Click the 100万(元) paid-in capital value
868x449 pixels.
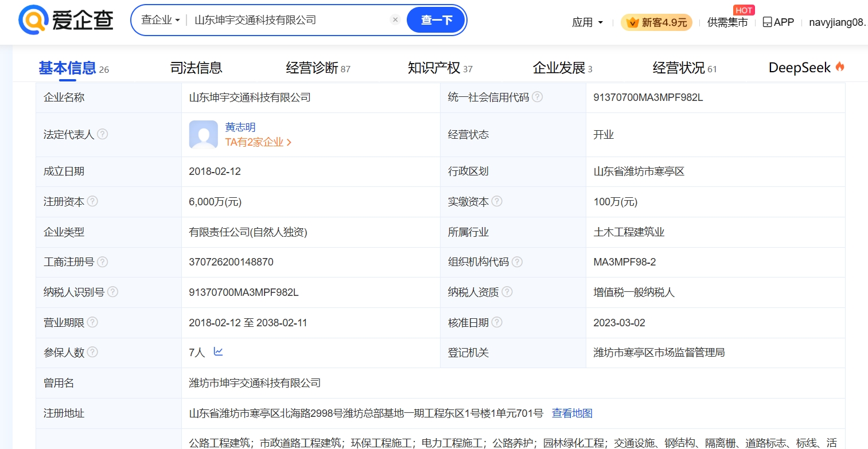click(616, 202)
